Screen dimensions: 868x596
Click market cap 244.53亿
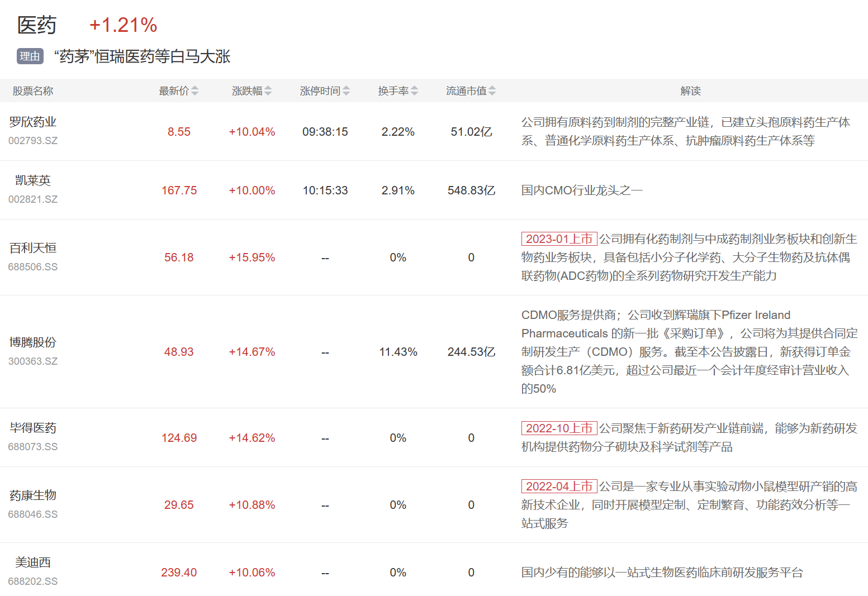coord(471,352)
